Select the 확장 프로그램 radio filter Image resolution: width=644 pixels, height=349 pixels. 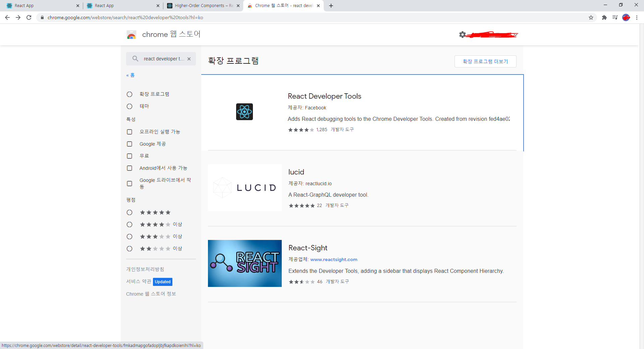(x=129, y=94)
